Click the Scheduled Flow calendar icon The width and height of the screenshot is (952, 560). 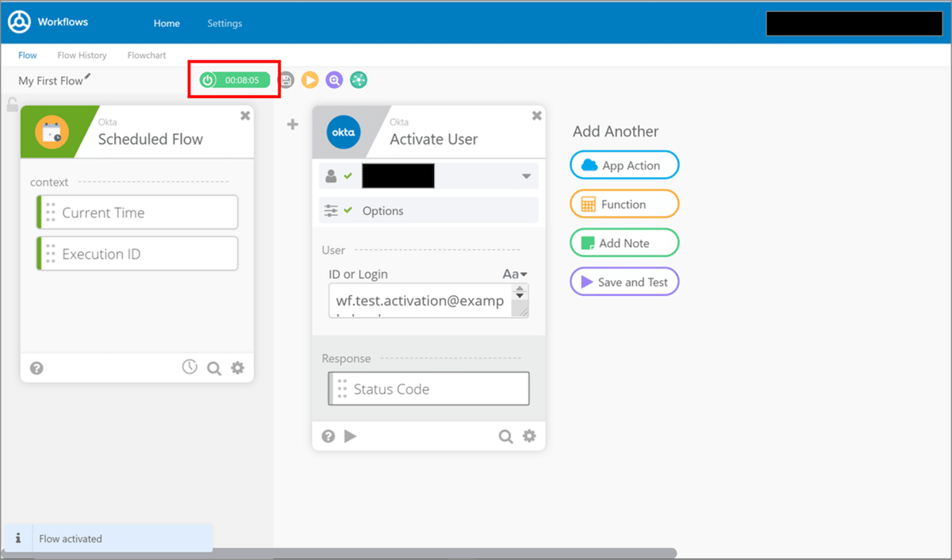pos(52,132)
